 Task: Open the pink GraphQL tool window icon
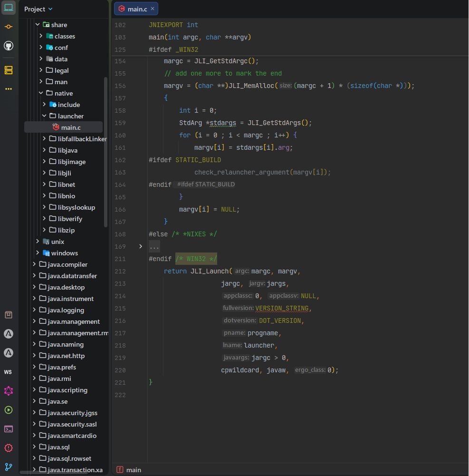point(9,391)
